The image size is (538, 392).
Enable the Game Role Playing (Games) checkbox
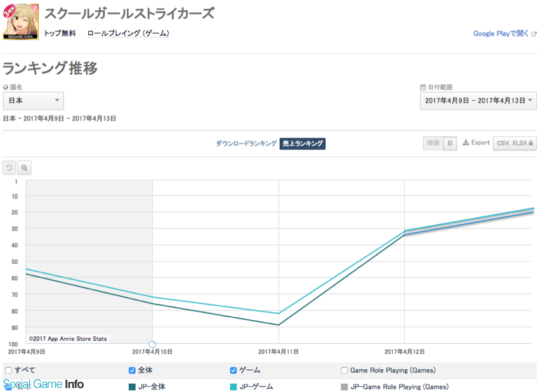[x=344, y=370]
